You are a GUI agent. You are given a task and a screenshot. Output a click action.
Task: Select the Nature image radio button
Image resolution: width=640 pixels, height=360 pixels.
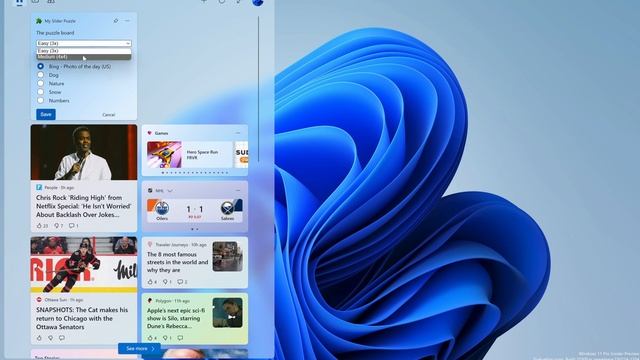(x=40, y=83)
